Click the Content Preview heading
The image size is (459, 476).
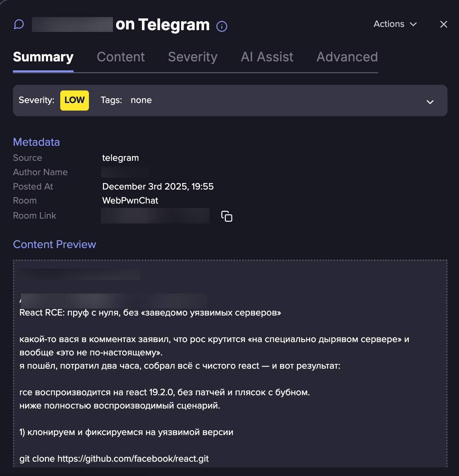click(55, 244)
